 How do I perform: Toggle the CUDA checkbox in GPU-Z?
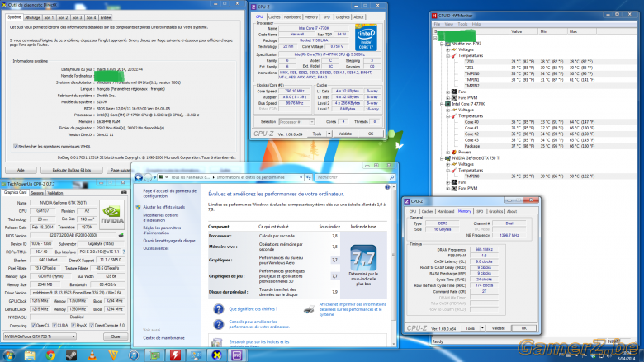click(54, 326)
